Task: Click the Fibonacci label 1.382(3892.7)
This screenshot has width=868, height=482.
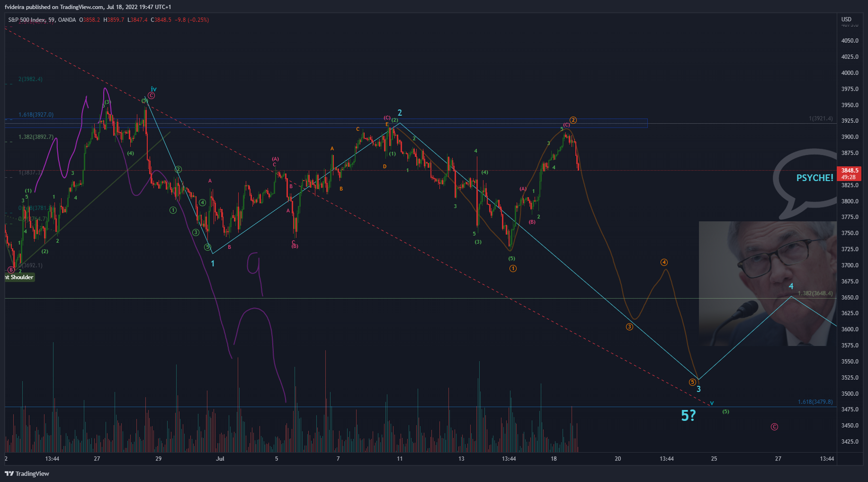Action: pos(36,137)
